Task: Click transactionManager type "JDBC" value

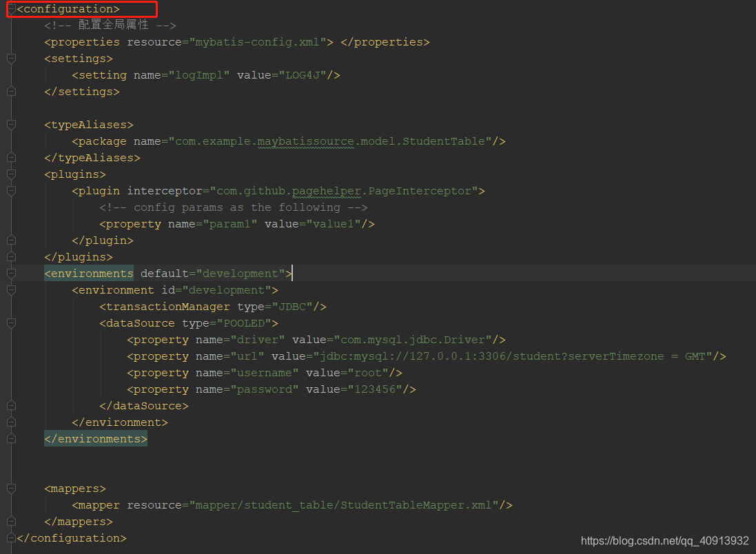Action: pyautogui.click(x=292, y=307)
